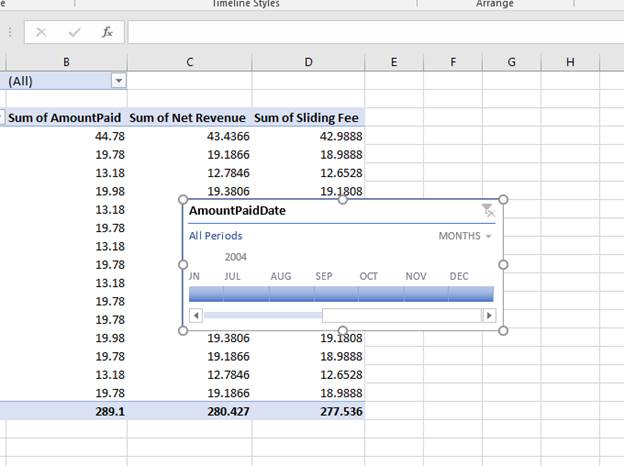Screen dimensions: 624x466
Task: Click the Sum of Sliding Fee header
Action: coord(306,118)
